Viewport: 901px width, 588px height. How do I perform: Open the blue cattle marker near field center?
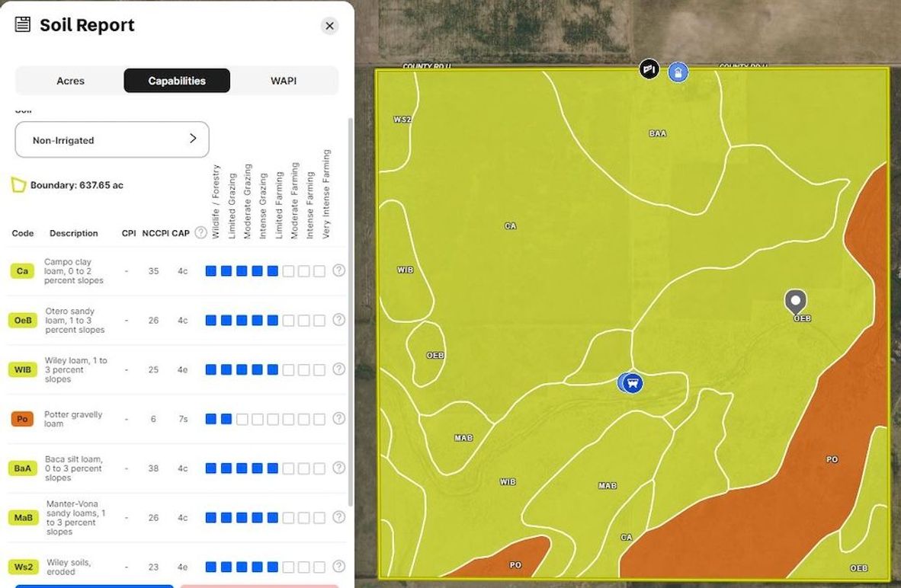point(630,385)
